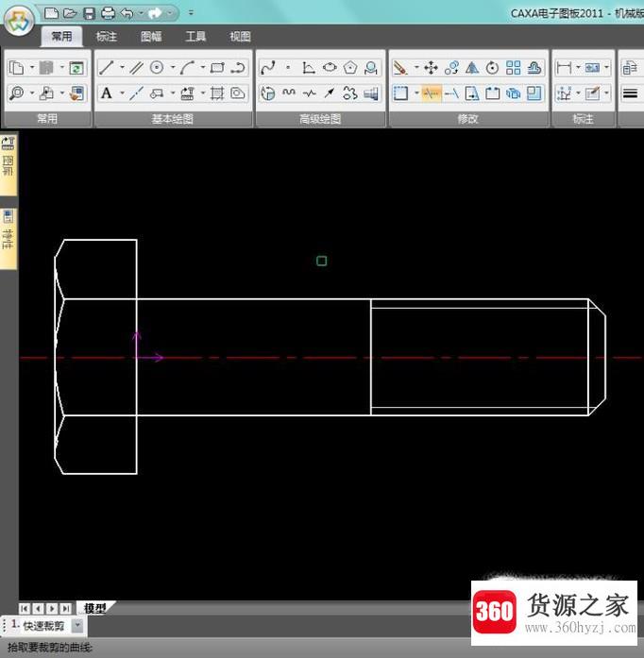
Task: Redo the last undone action
Action: coord(155,13)
